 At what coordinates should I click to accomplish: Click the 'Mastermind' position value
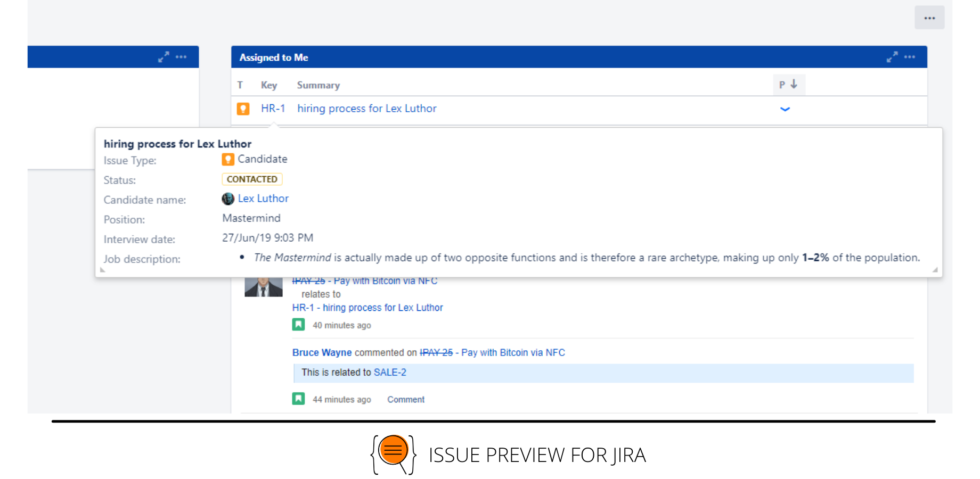tap(251, 218)
